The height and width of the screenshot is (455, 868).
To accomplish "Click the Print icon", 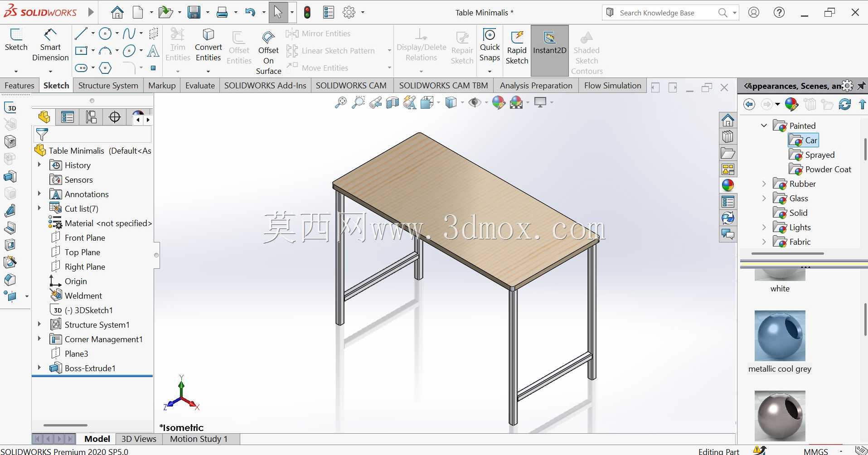I will (x=222, y=12).
